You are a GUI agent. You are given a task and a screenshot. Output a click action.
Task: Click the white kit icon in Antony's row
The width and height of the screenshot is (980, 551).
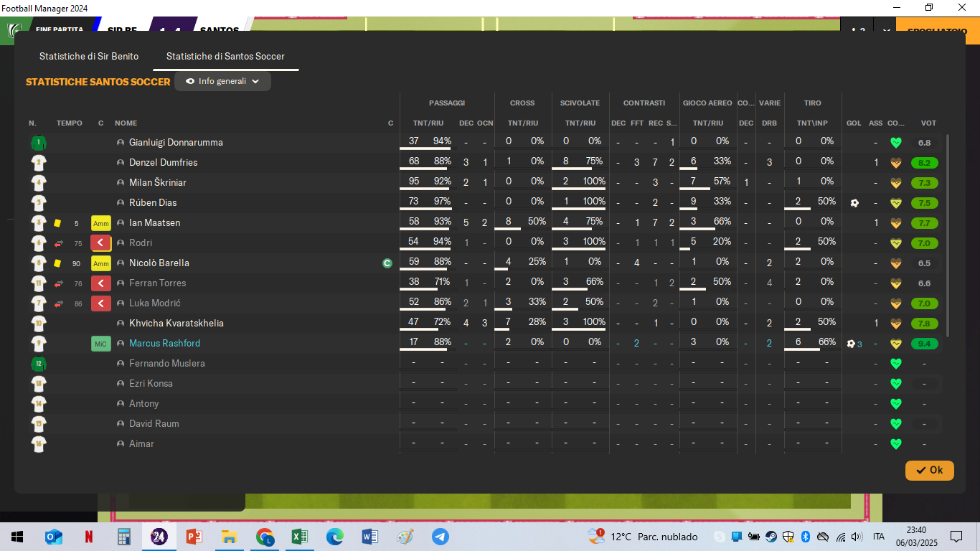pyautogui.click(x=38, y=404)
